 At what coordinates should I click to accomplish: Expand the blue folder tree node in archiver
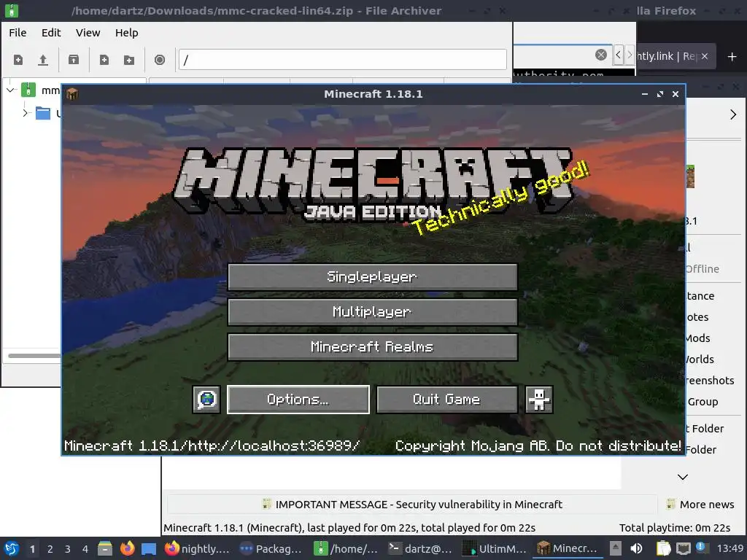coord(26,113)
